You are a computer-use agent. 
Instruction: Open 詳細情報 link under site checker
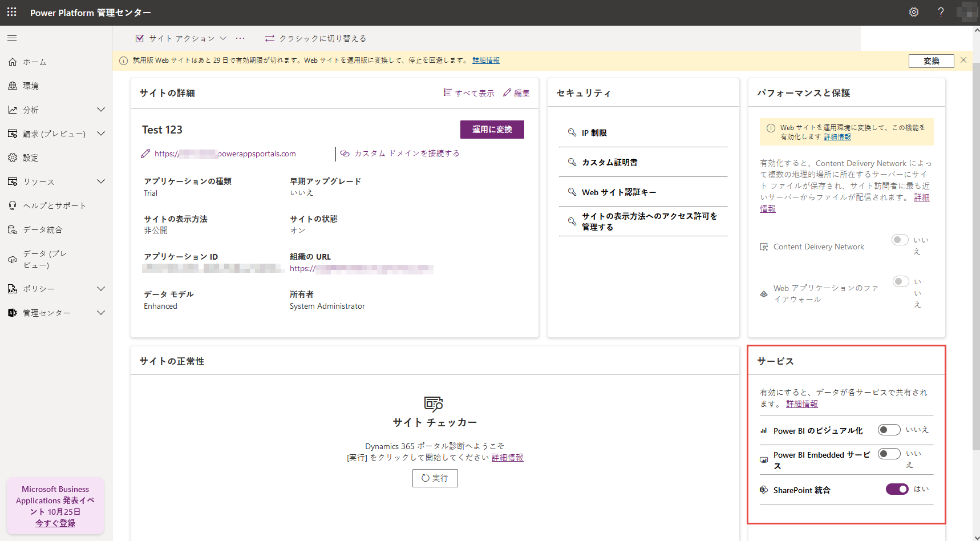pos(508,458)
